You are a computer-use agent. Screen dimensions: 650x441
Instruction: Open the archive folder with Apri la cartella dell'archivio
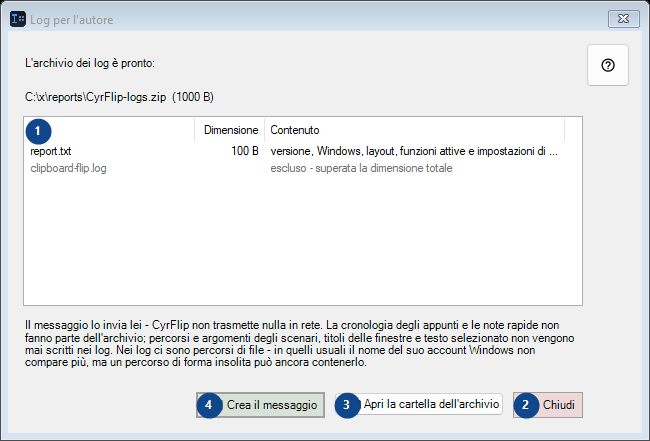tap(419, 404)
